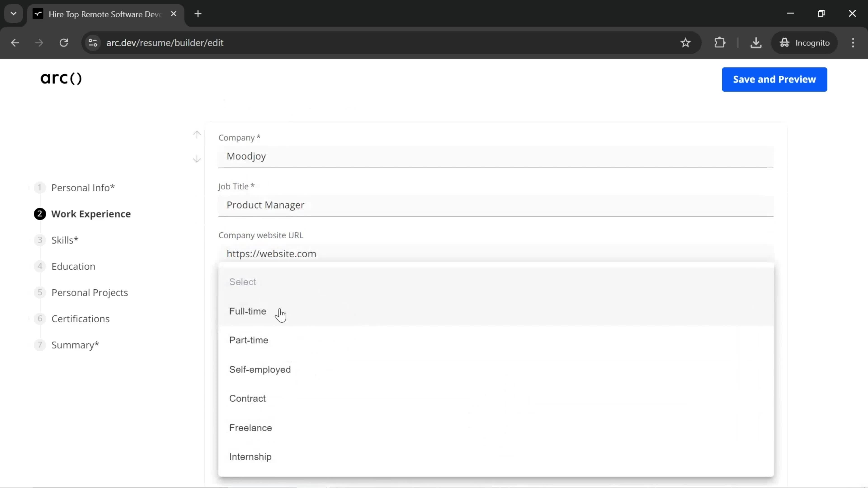
Task: Select Part-time from employment type dropdown
Action: pos(249,340)
